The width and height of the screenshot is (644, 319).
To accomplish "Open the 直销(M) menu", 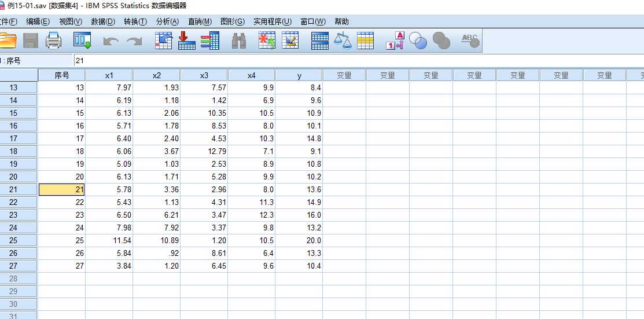I will [200, 22].
